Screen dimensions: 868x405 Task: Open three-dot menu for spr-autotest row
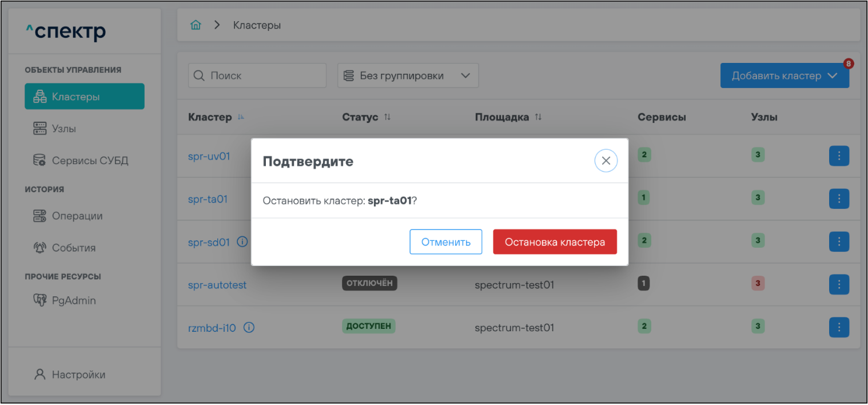point(838,284)
